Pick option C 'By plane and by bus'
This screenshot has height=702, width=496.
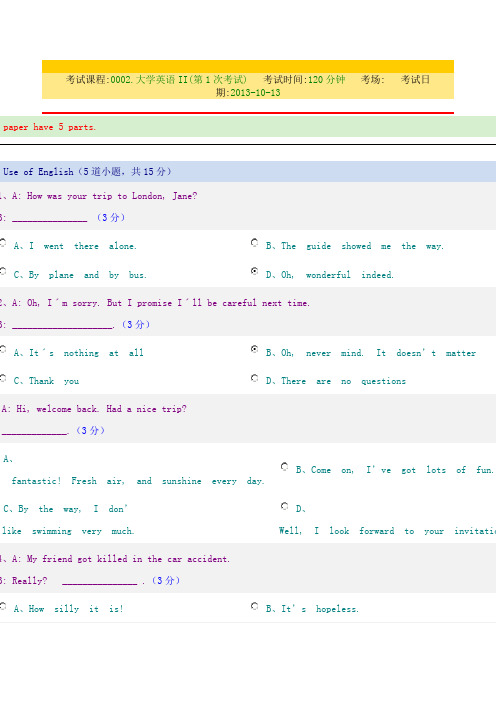(3, 271)
